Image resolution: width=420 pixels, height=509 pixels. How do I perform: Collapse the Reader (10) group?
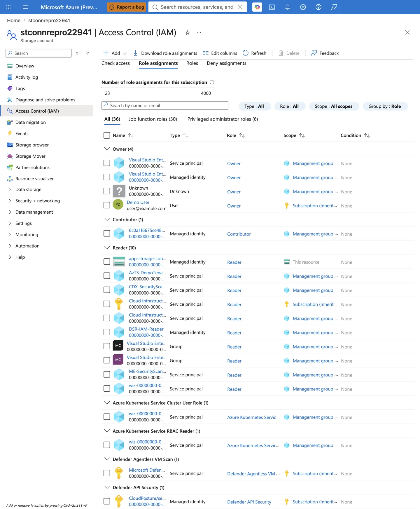107,247
